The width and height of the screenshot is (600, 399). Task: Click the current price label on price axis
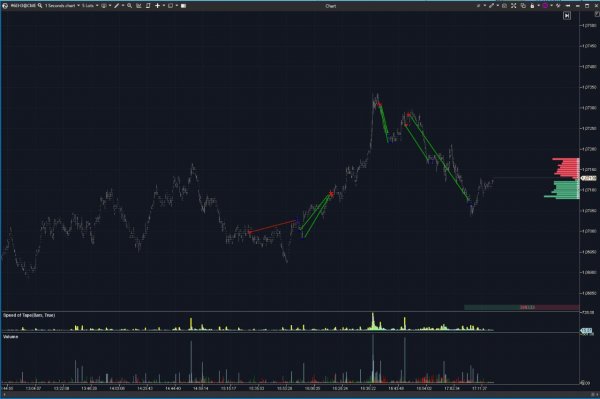tap(589, 178)
